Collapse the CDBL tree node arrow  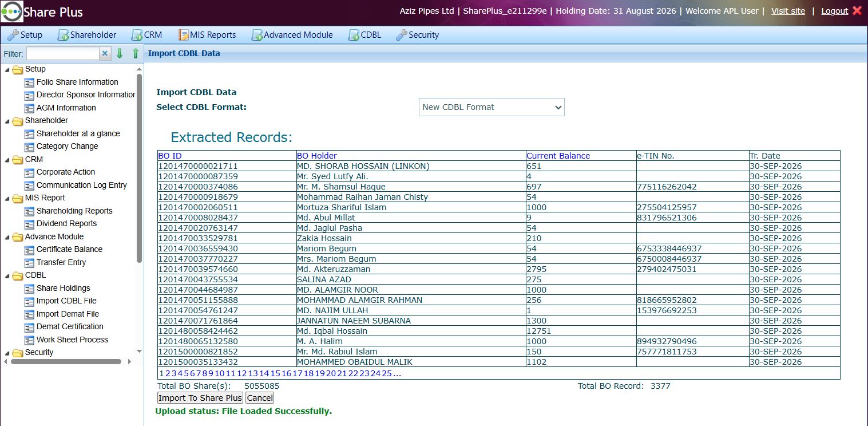point(7,276)
